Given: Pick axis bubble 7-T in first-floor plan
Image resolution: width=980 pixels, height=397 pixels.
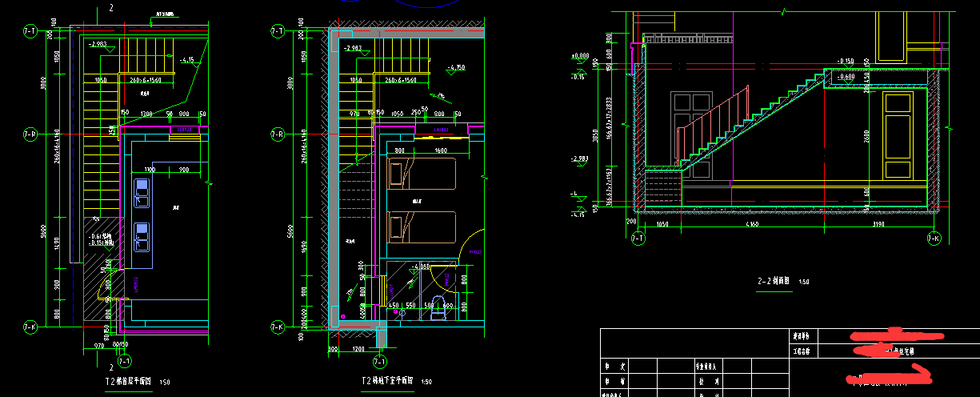Looking at the screenshot, I should pyautogui.click(x=30, y=31).
